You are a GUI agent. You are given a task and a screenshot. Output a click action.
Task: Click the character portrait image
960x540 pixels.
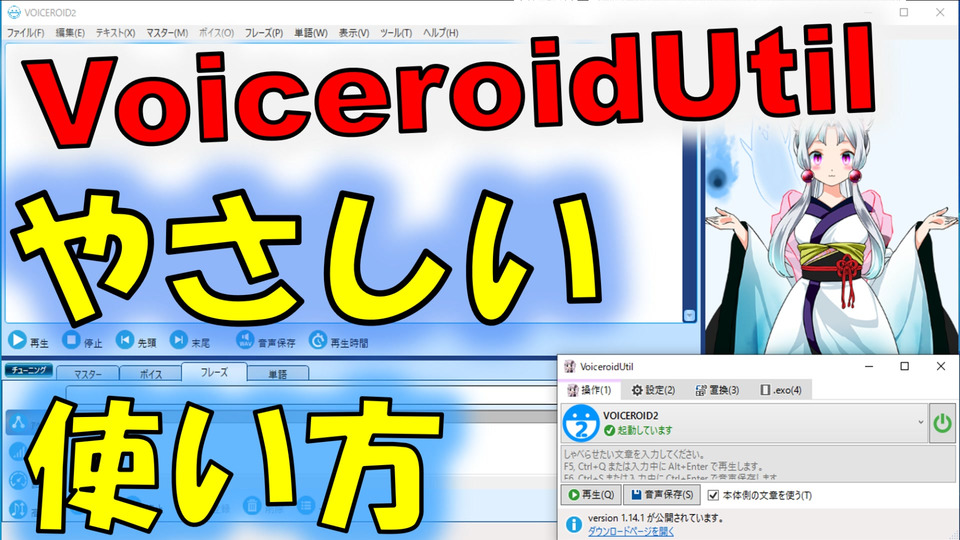(831, 236)
